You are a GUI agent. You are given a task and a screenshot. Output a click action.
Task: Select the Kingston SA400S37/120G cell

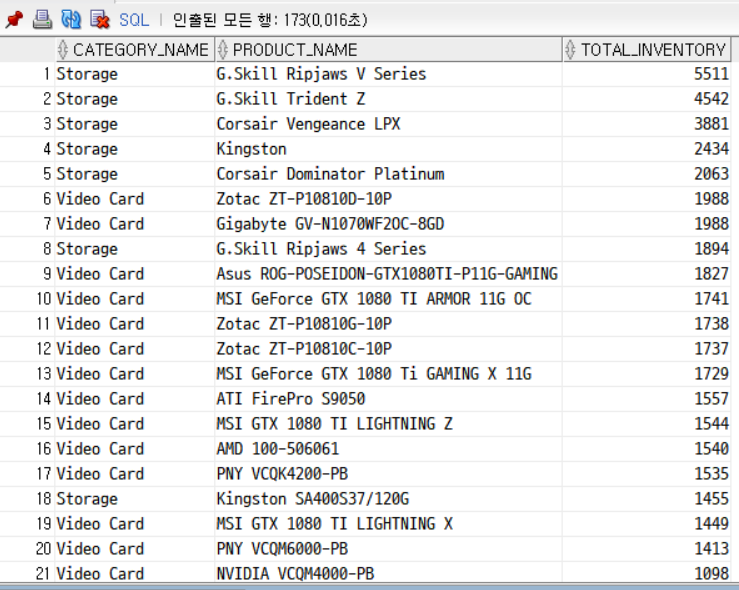pos(388,499)
